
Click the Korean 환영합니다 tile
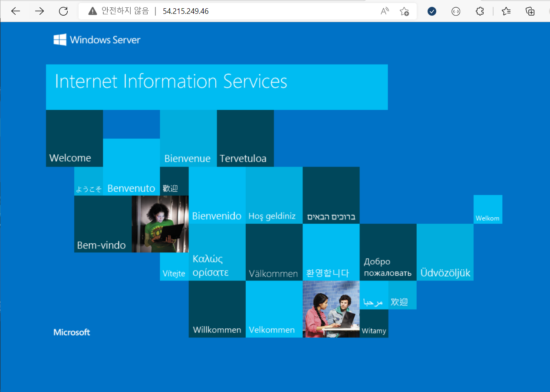pyautogui.click(x=331, y=252)
